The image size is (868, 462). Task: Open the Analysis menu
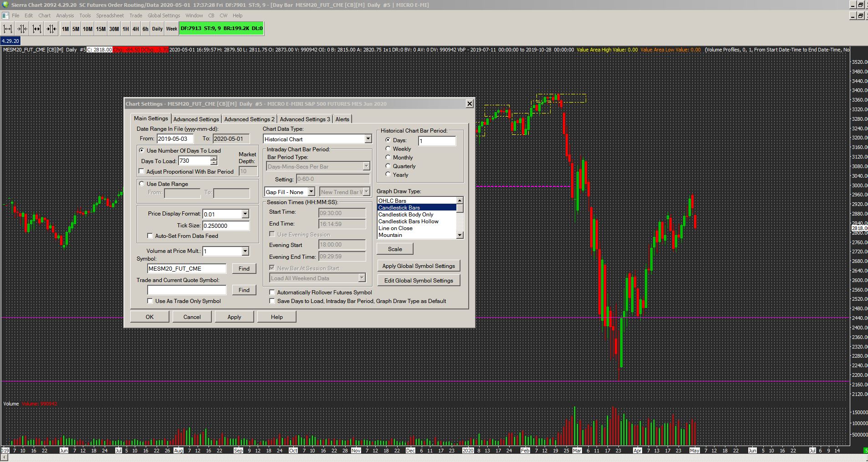tap(65, 15)
